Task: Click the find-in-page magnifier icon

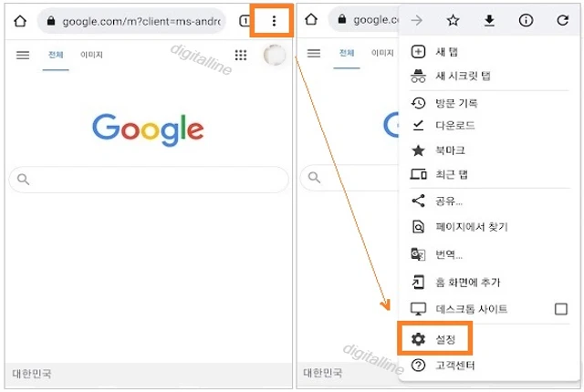Action: pyautogui.click(x=418, y=226)
